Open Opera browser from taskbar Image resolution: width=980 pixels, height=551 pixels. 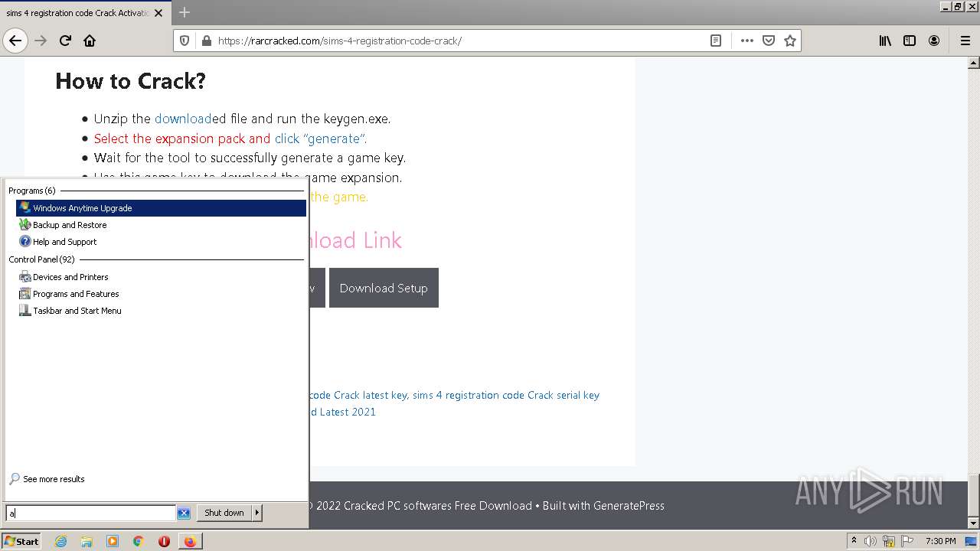coord(164,541)
